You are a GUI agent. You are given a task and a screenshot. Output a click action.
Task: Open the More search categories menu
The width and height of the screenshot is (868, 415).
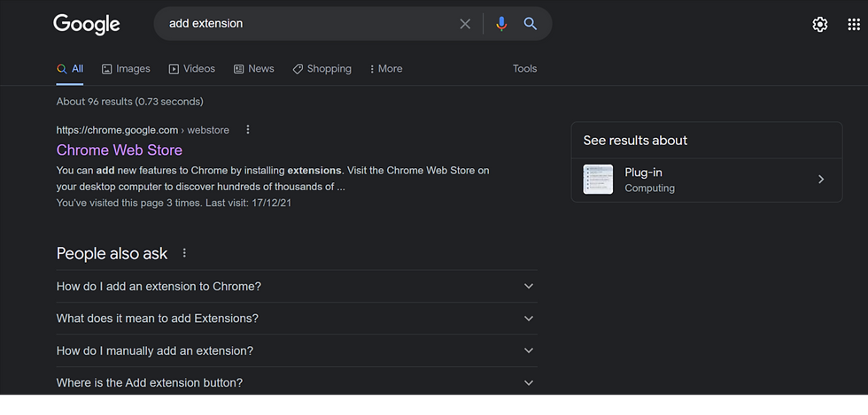[x=386, y=69]
